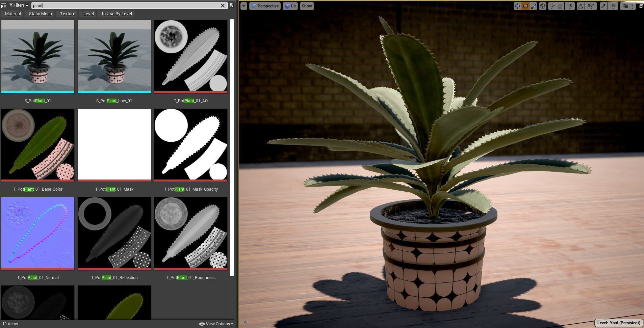Select the S_PotPlant_Low_01 mesh thumbnail
Image resolution: width=644 pixels, height=328 pixels.
tap(114, 56)
